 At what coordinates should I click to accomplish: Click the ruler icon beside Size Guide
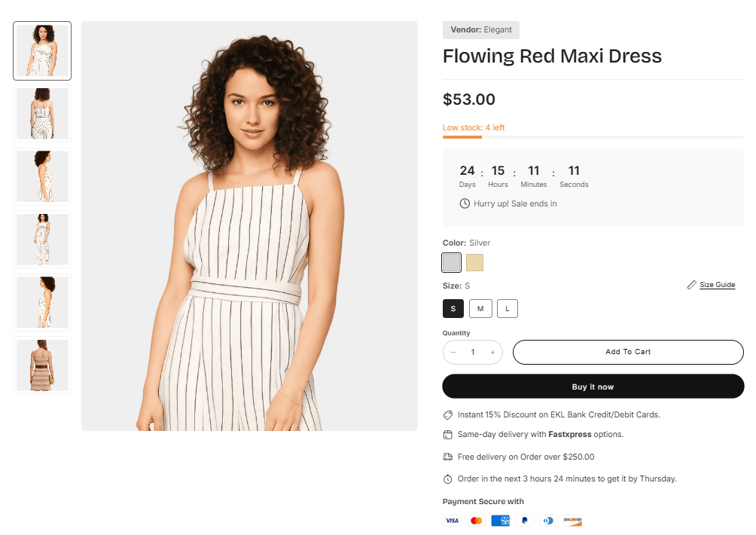click(x=692, y=285)
